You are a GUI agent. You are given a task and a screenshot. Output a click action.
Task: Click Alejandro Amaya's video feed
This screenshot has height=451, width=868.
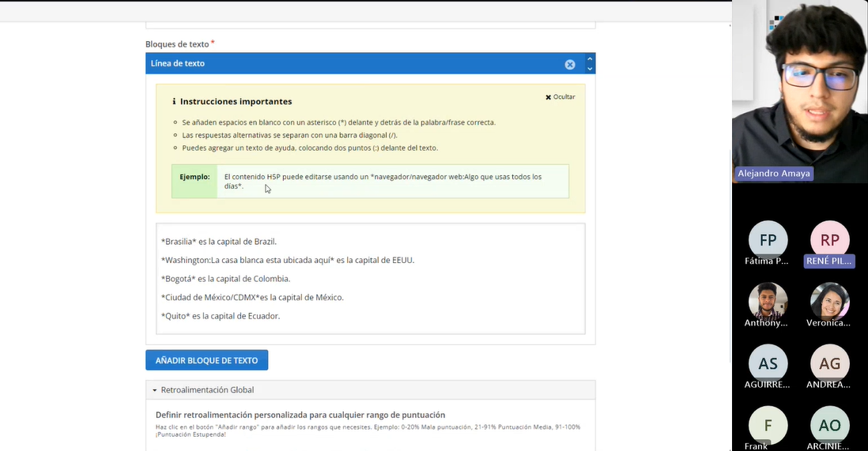click(x=798, y=87)
